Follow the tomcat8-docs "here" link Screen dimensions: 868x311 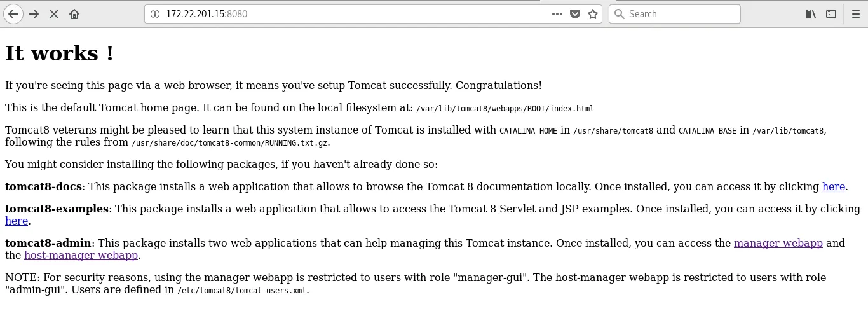click(x=833, y=187)
